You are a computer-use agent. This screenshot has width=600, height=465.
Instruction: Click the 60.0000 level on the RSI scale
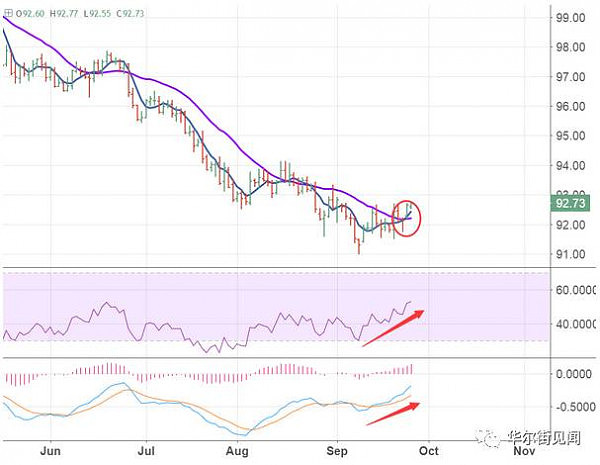[576, 290]
